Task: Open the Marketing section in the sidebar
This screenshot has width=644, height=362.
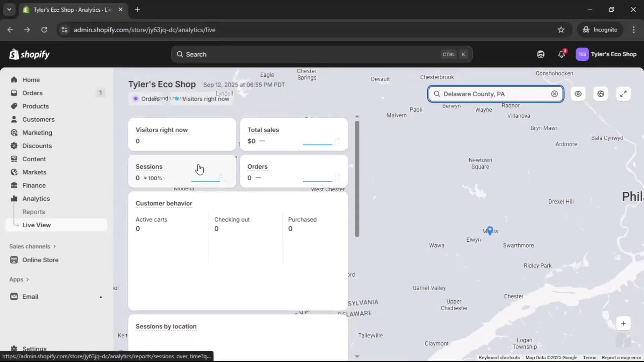Action: tap(37, 132)
